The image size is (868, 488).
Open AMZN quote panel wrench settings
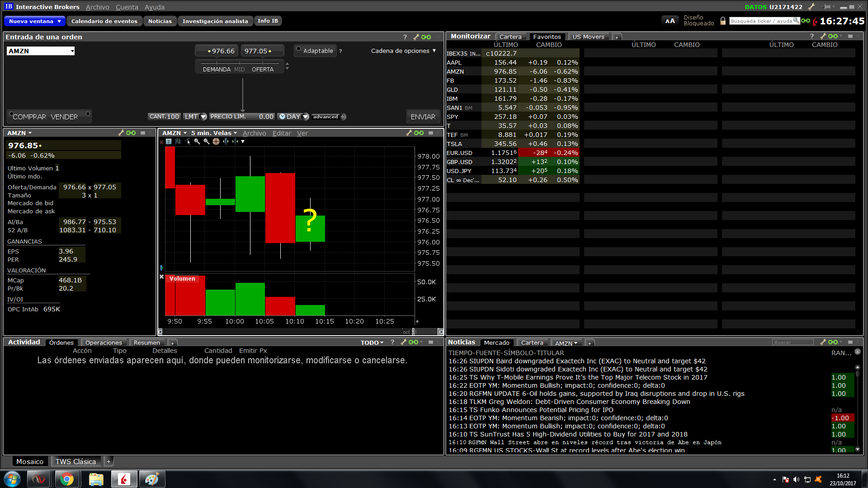coord(121,133)
